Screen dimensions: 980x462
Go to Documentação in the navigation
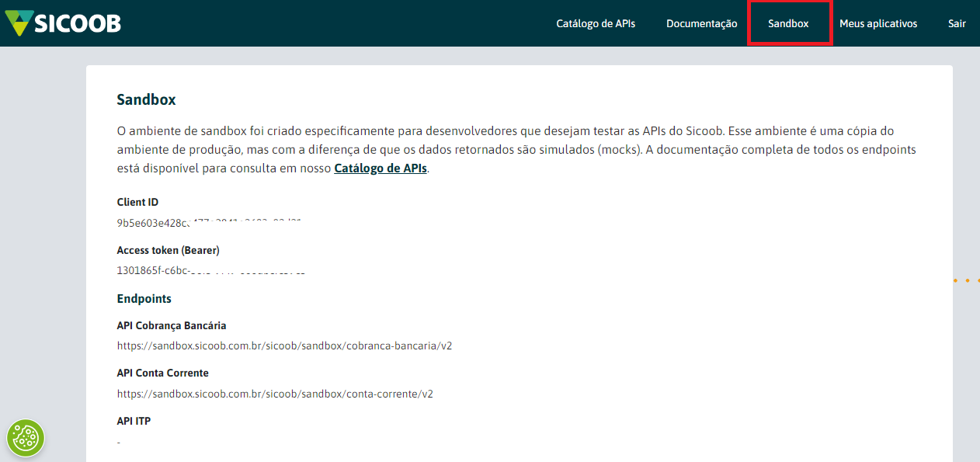click(701, 23)
